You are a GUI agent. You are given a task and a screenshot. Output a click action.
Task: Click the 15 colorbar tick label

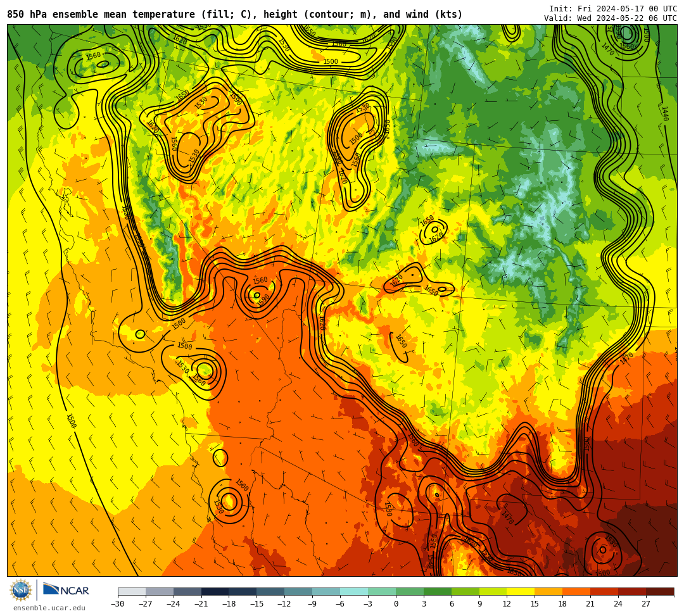click(535, 604)
